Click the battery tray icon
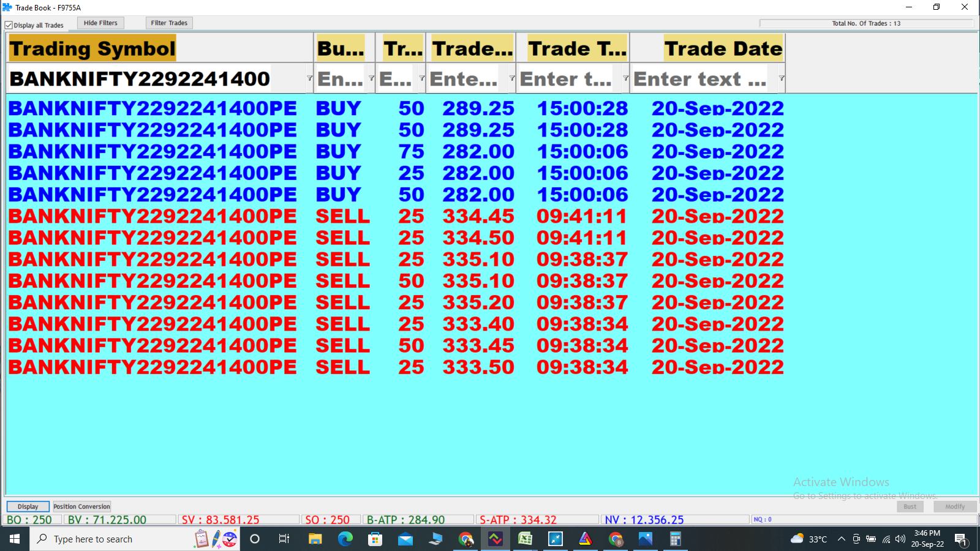Viewport: 980px width, 551px height. 871,539
